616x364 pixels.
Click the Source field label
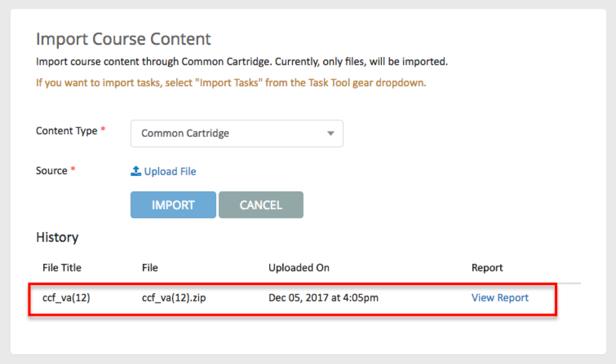point(52,171)
